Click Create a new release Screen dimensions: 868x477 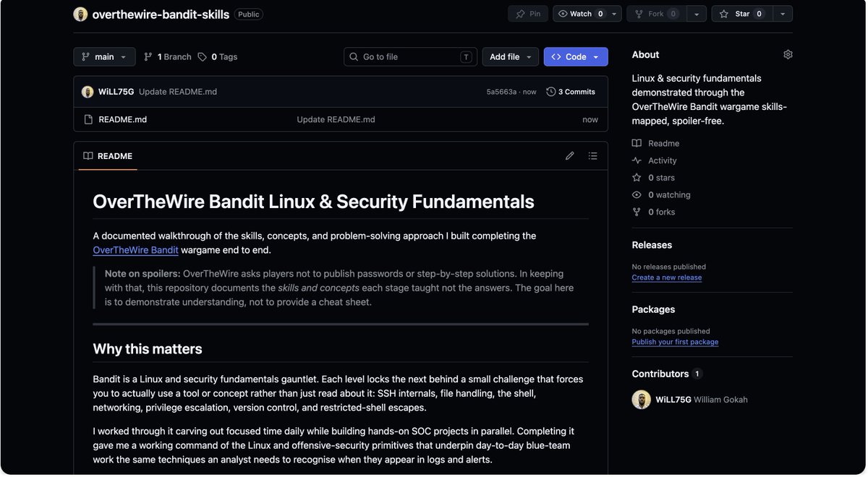pos(667,278)
